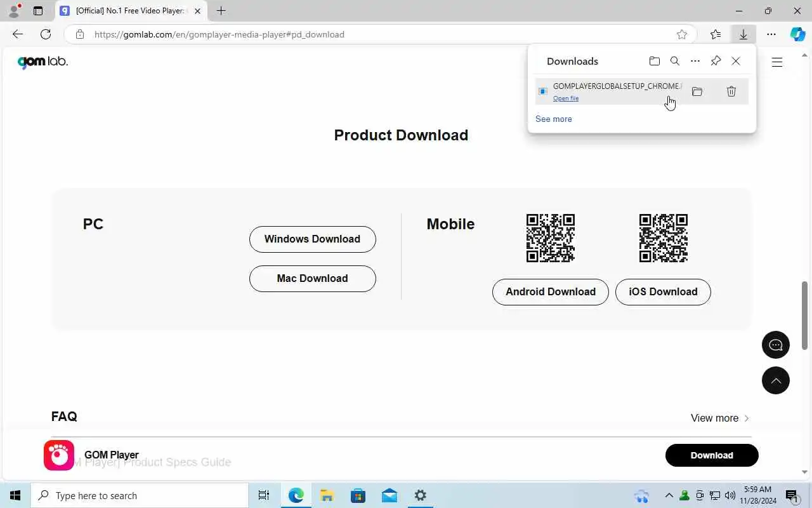Open more options in Downloads panel
The height and width of the screenshot is (508, 812).
coord(695,61)
